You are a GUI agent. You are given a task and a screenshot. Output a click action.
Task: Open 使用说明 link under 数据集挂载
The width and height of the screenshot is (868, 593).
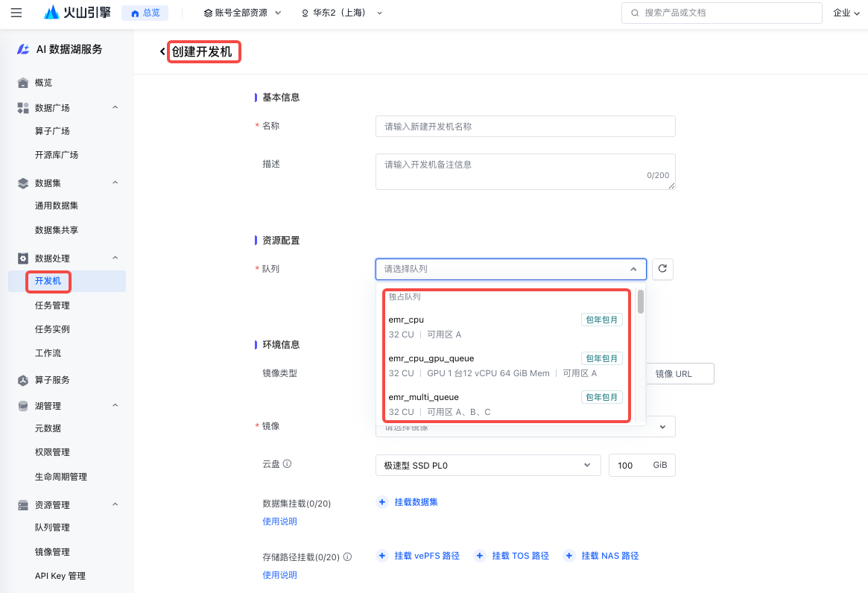tap(279, 521)
